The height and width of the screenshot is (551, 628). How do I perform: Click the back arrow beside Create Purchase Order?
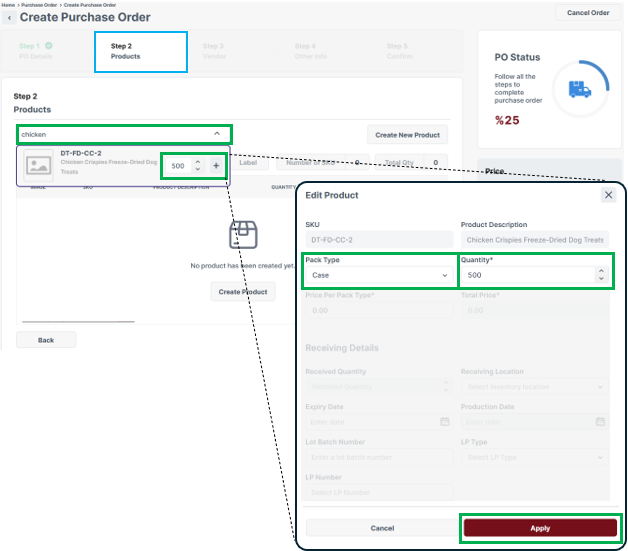click(x=10, y=18)
